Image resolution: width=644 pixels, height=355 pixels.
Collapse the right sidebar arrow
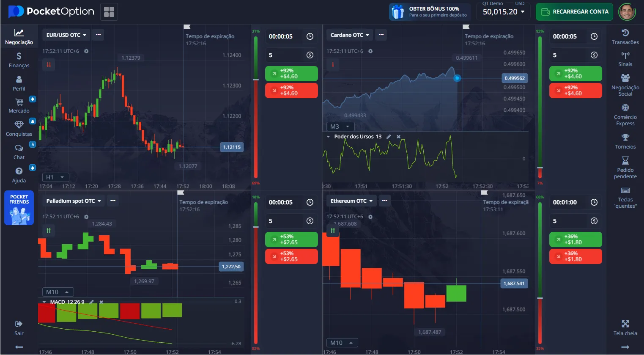(625, 347)
